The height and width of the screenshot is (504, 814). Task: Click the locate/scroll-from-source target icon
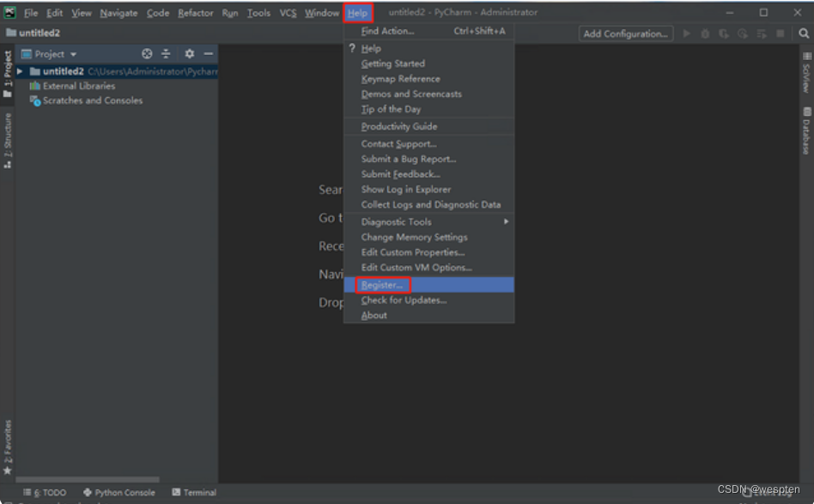pyautogui.click(x=148, y=53)
